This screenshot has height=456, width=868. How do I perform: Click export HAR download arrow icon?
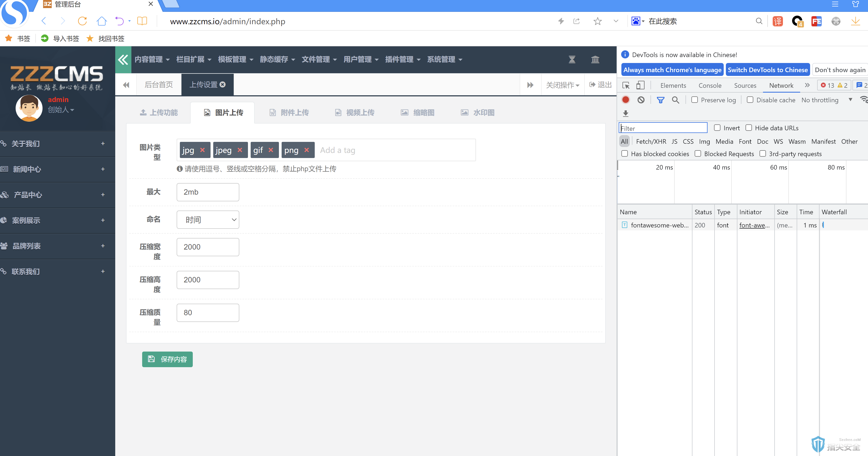coord(626,114)
